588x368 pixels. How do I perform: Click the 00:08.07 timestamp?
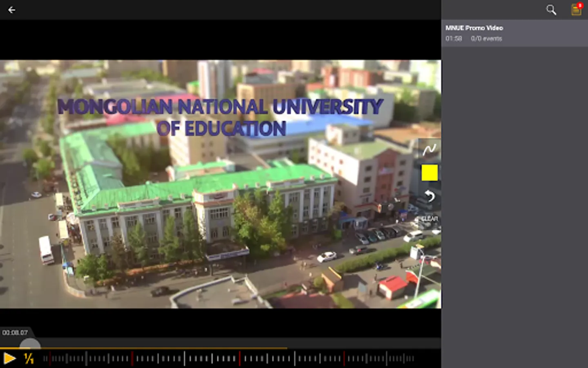pyautogui.click(x=15, y=333)
